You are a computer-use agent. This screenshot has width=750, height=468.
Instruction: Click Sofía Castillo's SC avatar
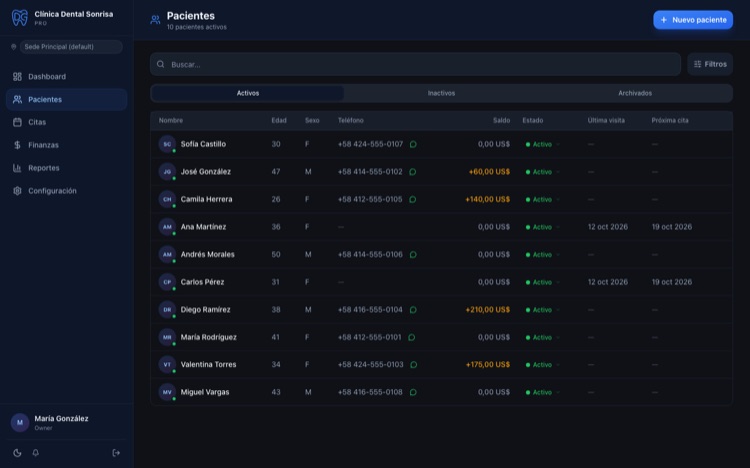(167, 144)
